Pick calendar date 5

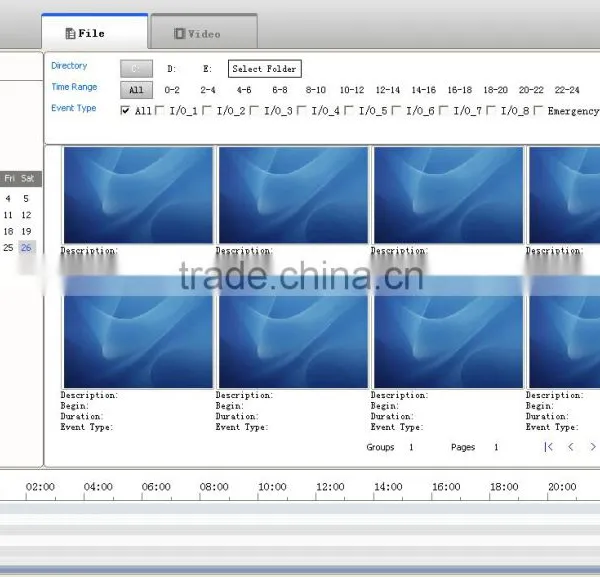tap(26, 199)
